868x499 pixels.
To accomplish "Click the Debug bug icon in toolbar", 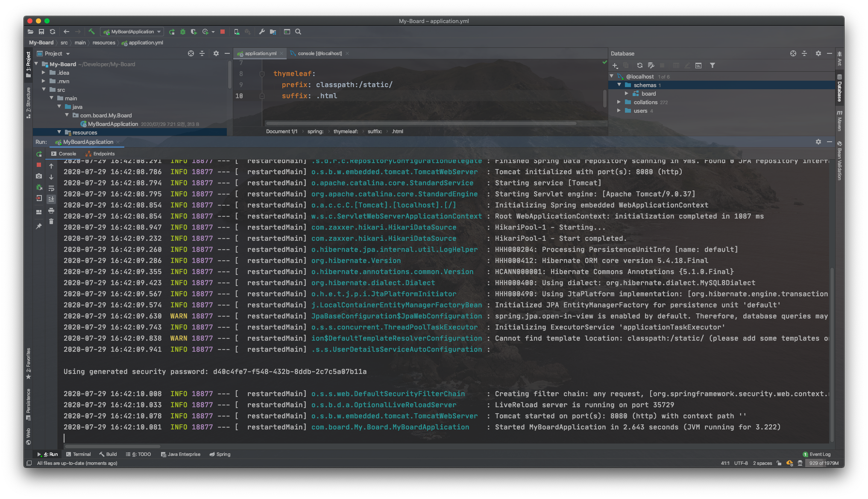I will coord(183,32).
